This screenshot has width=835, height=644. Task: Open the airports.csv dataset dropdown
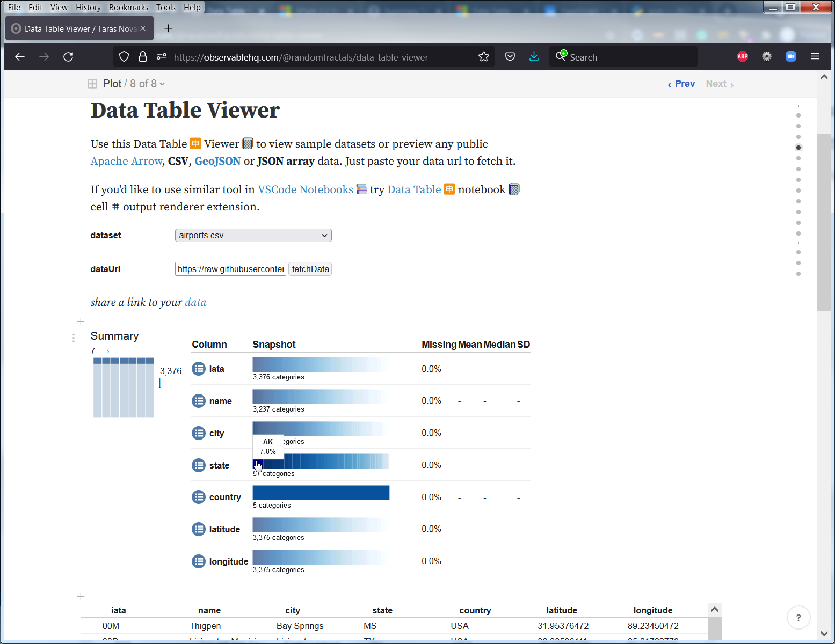[x=253, y=236]
